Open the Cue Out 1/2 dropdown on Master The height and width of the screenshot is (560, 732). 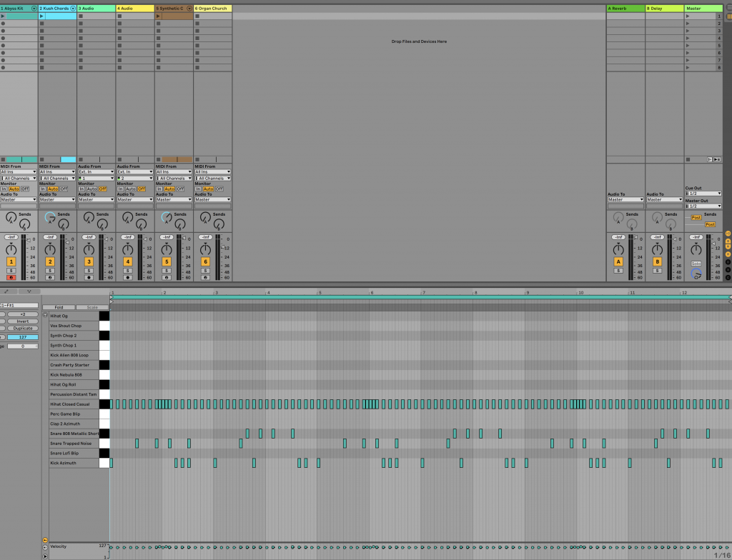(703, 193)
